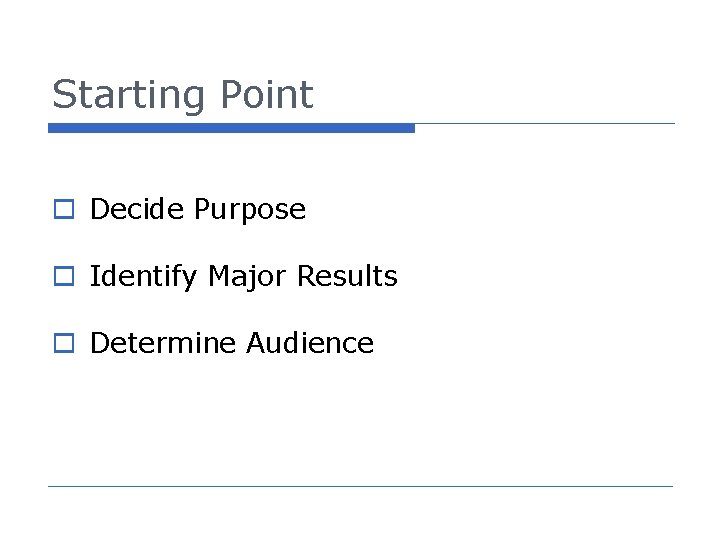Click the thick blue bar under the title
Image resolution: width=720 pixels, height=540 pixels.
tap(231, 128)
